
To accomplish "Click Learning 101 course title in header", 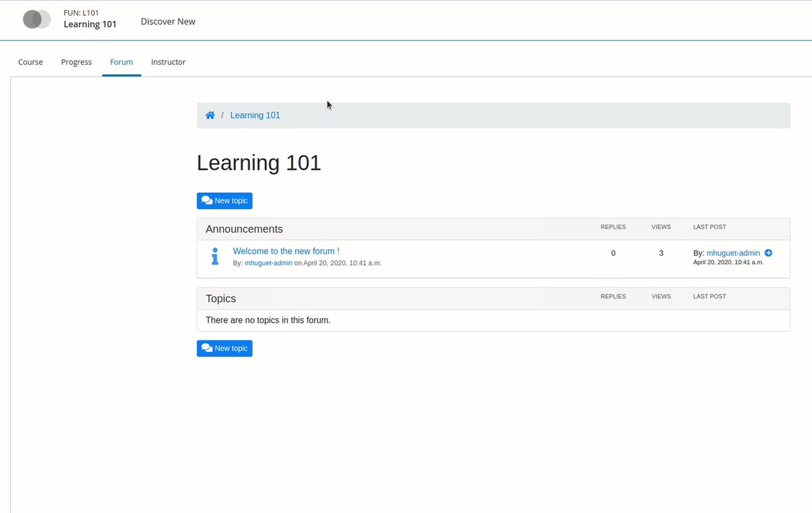I will click(x=90, y=24).
